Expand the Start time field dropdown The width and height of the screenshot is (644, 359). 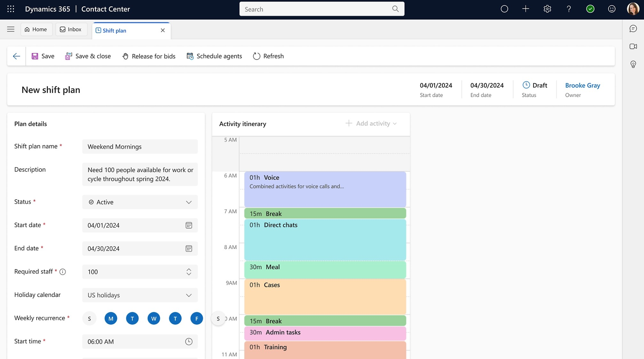click(x=189, y=341)
